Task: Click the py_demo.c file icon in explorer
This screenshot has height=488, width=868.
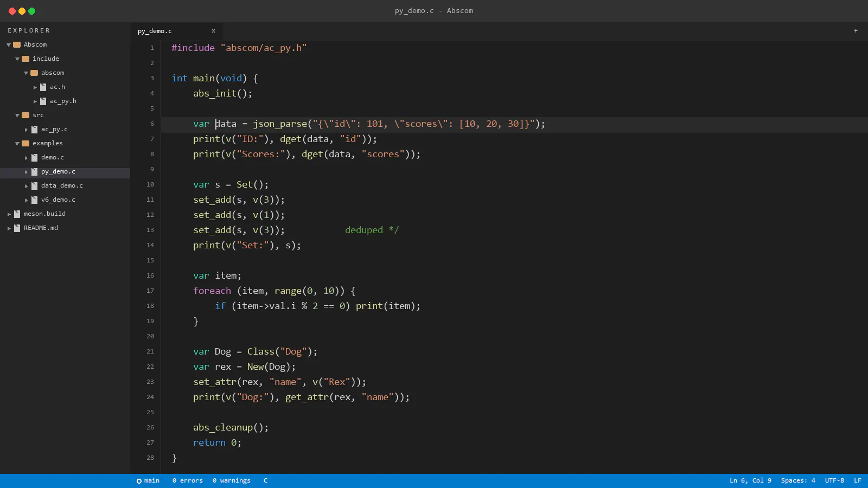Action: click(34, 171)
